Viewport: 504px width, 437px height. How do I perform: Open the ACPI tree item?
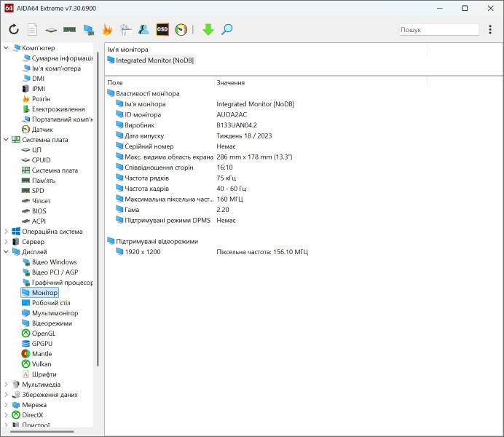coord(34,221)
